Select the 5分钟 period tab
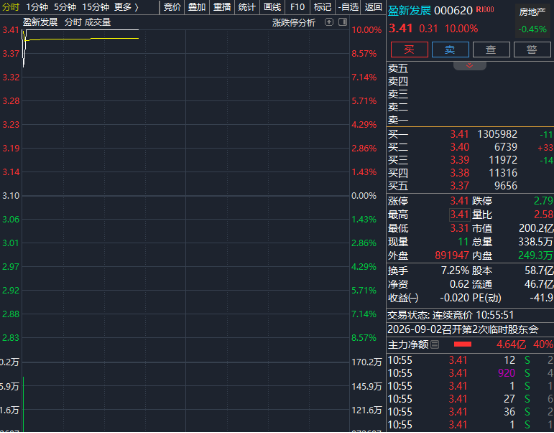 click(65, 7)
